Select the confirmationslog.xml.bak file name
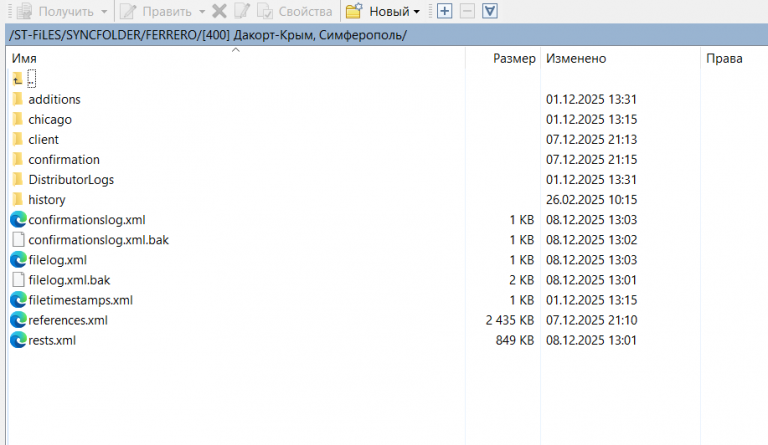Viewport: 768px width, 445px height. (98, 240)
